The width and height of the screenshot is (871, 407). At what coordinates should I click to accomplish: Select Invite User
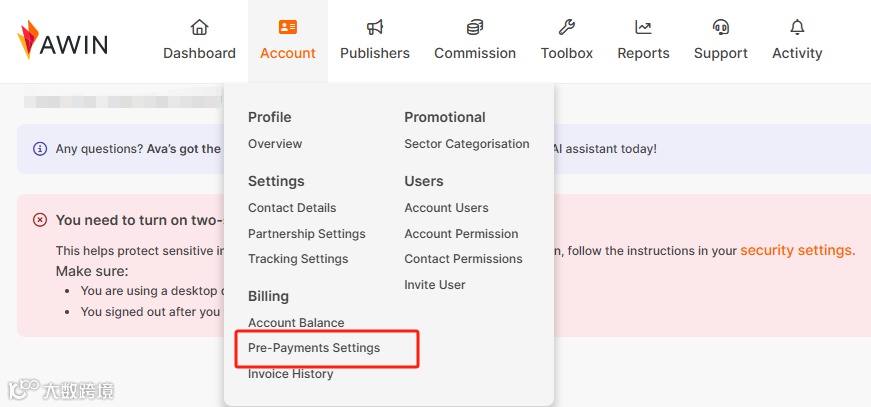point(435,285)
